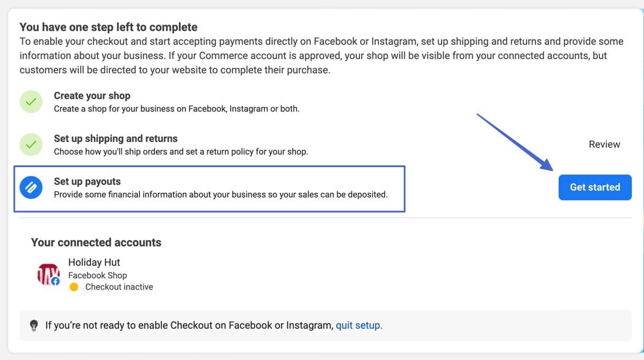Expand the Your connected accounts section
Viewport: 644px width, 360px height.
point(96,242)
